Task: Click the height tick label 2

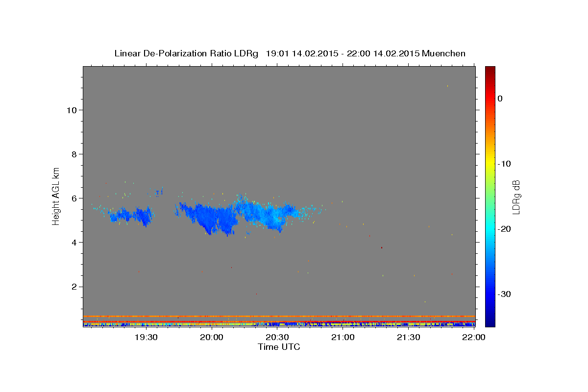Action: (73, 286)
